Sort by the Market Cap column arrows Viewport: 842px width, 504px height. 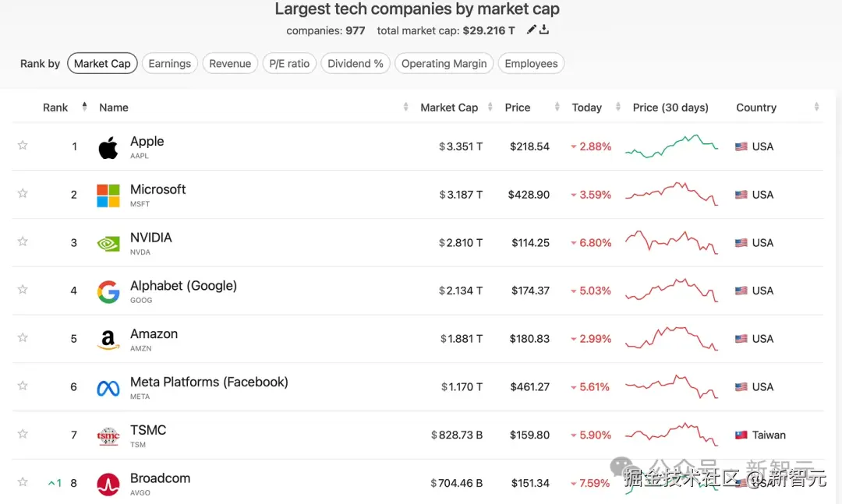[490, 107]
